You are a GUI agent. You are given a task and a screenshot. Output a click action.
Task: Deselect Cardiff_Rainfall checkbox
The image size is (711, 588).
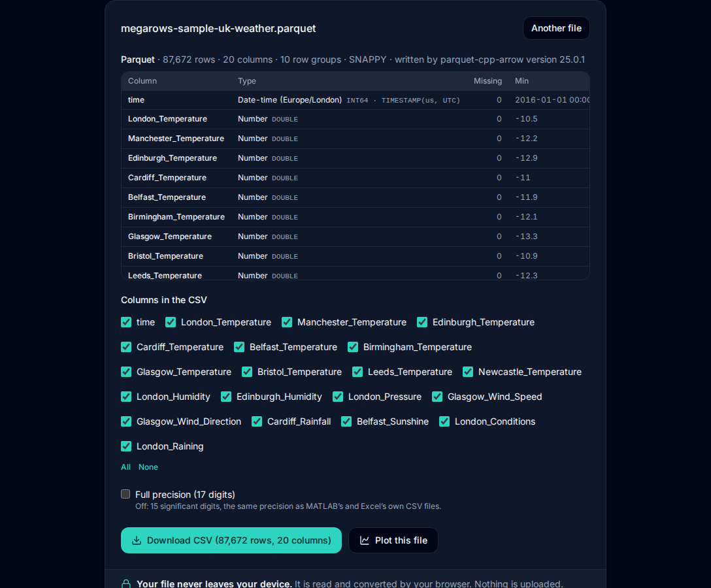pyautogui.click(x=257, y=421)
